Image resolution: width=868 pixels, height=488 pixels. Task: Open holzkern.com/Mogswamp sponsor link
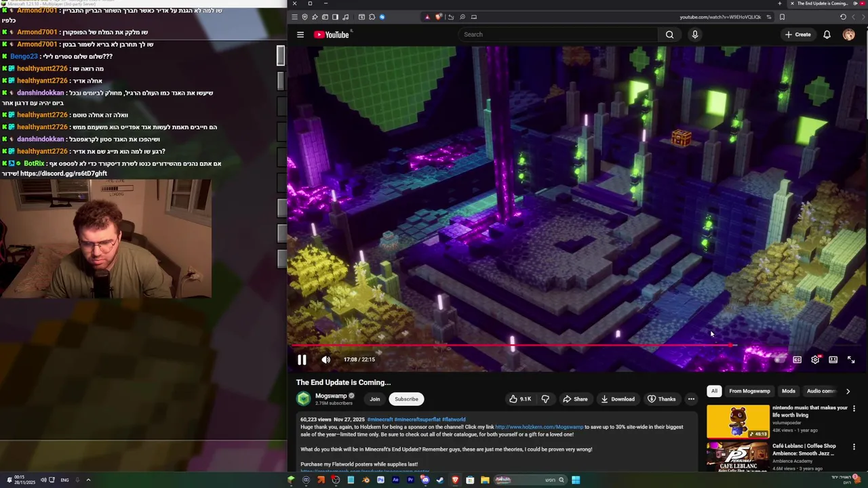[x=539, y=427]
